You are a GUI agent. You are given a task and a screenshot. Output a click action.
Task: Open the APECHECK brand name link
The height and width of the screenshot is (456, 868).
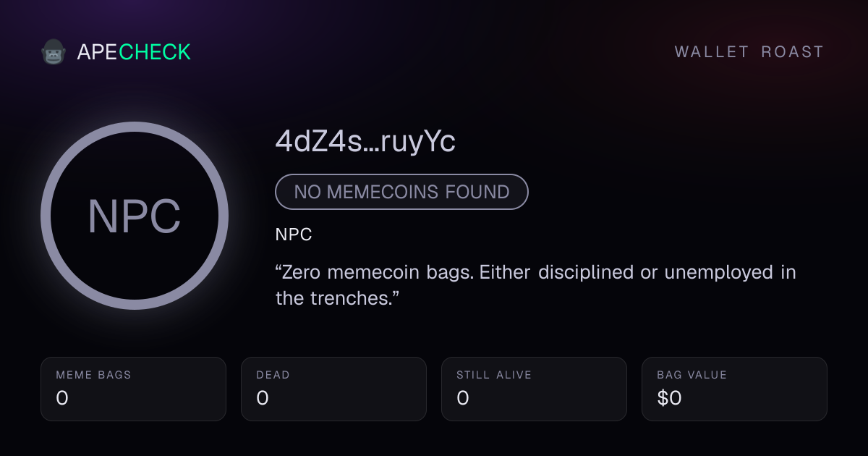coord(134,52)
